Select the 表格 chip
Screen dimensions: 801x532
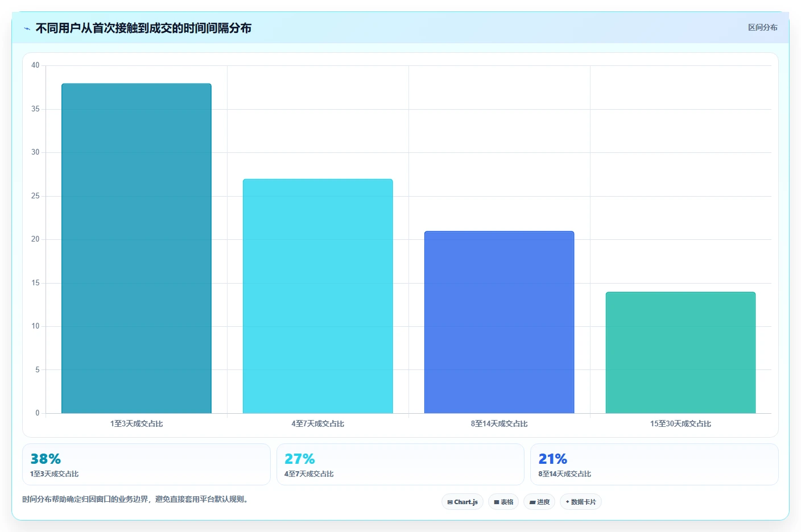coord(503,502)
